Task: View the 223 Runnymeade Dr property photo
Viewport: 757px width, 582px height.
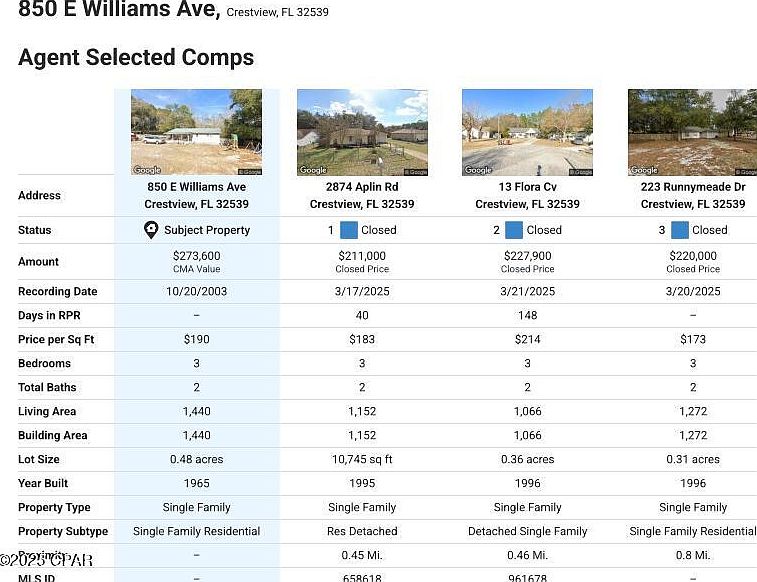Action: (x=692, y=130)
